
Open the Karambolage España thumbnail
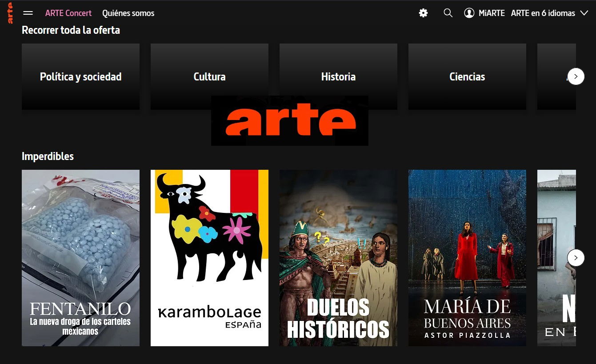pos(209,258)
